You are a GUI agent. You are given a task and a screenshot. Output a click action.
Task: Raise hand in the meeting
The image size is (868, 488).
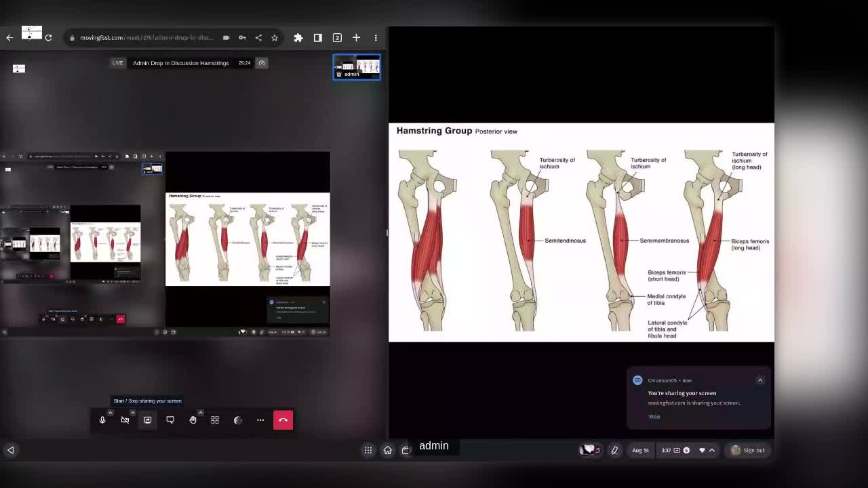coord(193,420)
